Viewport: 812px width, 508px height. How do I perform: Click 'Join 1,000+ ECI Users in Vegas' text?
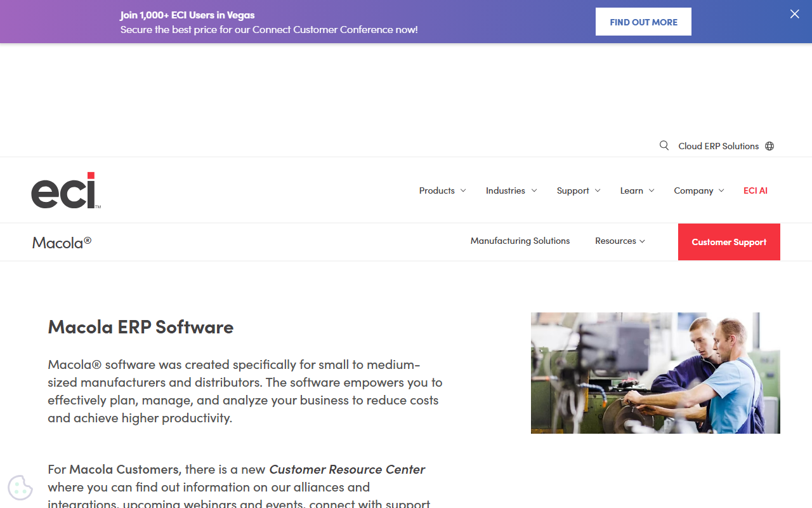pyautogui.click(x=187, y=15)
